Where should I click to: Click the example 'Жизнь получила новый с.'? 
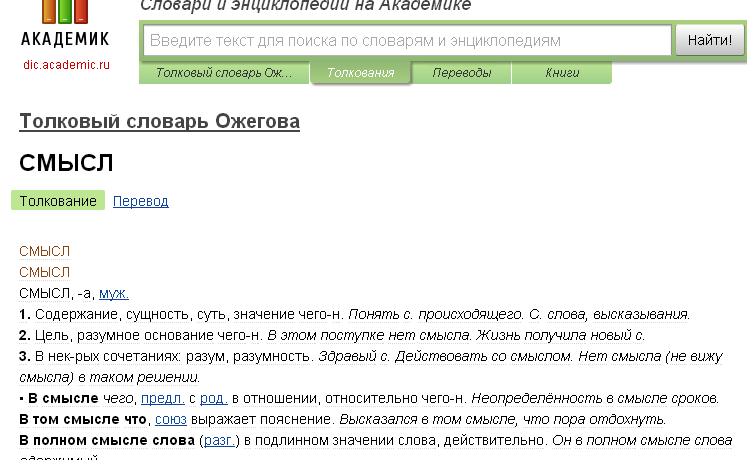tap(560, 335)
